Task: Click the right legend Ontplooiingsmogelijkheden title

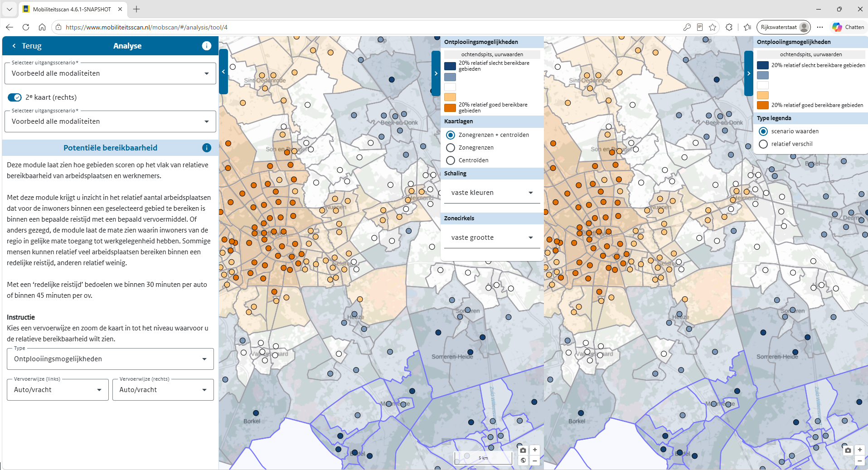Action: pos(794,42)
